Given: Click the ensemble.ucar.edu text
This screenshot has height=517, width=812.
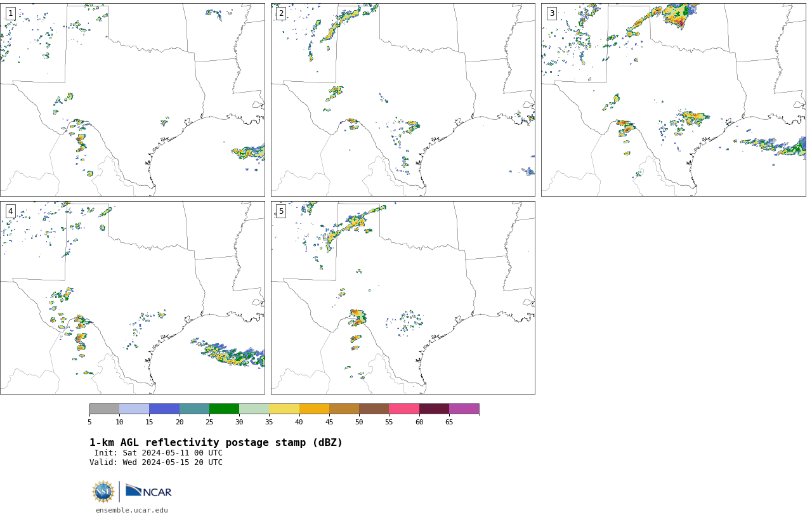Looking at the screenshot, I should pos(132,510).
